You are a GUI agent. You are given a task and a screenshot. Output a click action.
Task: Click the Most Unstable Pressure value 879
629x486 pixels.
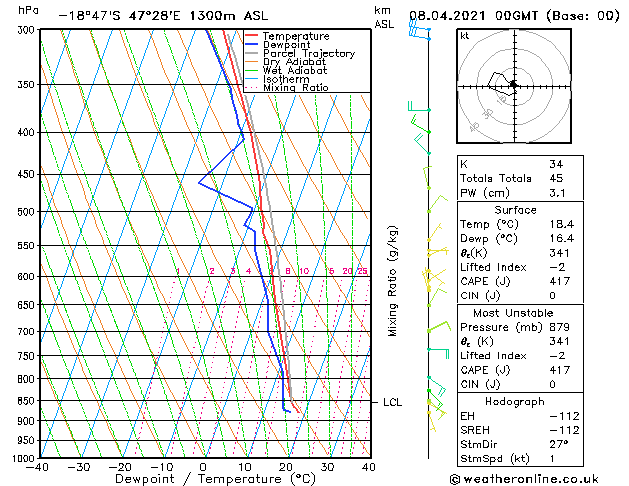(x=560, y=327)
